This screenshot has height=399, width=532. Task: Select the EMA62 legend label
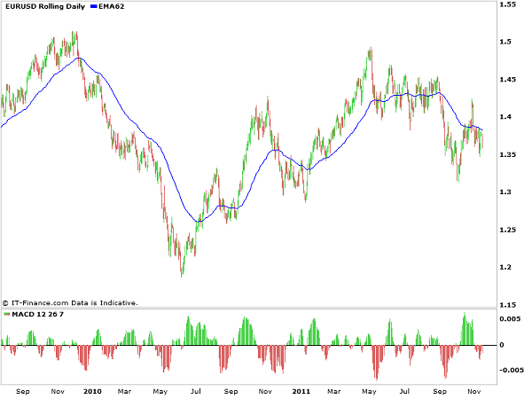click(x=112, y=6)
